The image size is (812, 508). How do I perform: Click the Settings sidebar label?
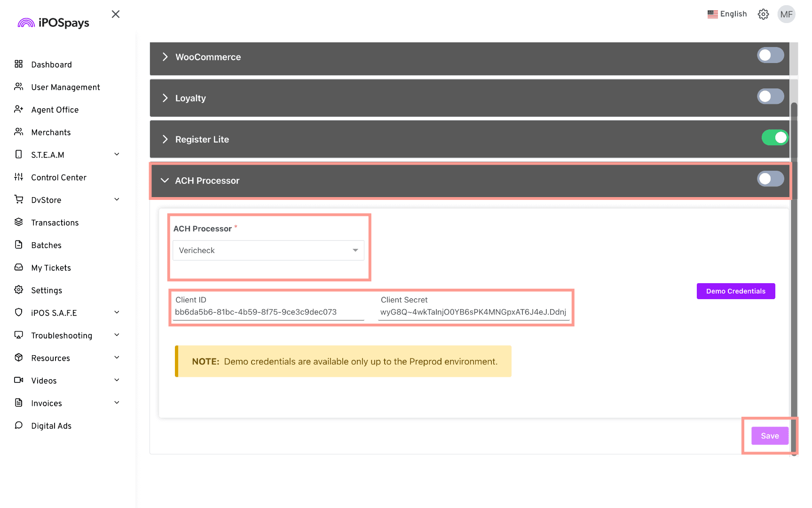click(47, 290)
